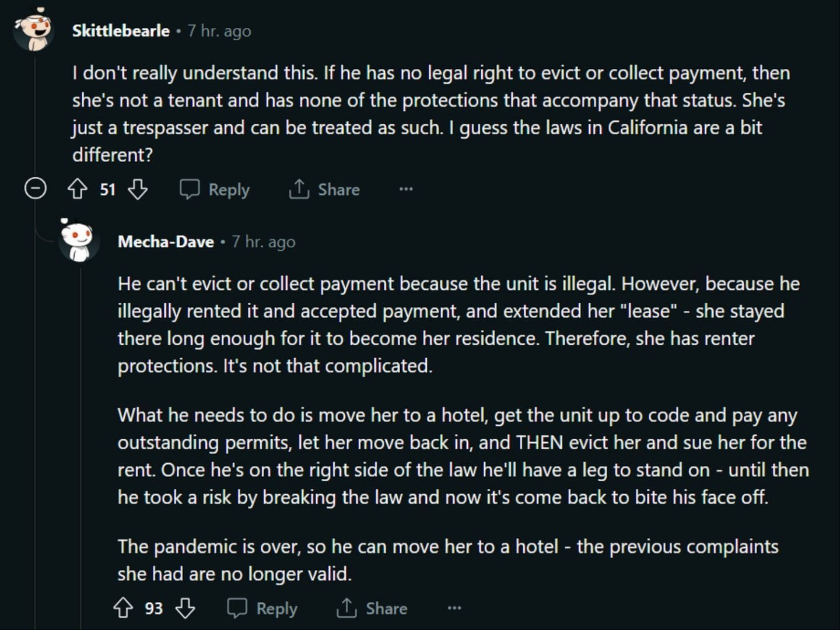Screen dimensions: 840x630
Task: Downvote Mecha-Dave's reply
Action: point(185,608)
